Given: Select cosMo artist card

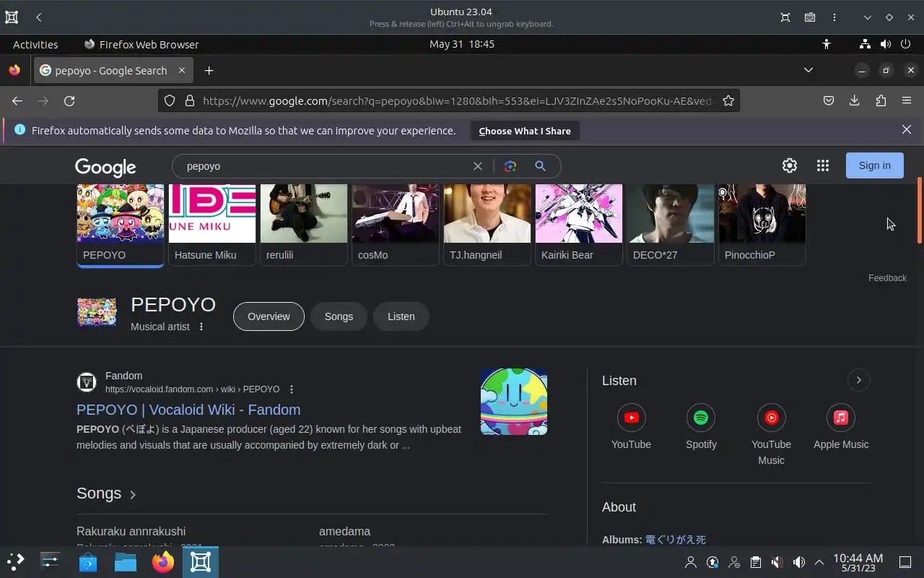Looking at the screenshot, I should point(396,225).
